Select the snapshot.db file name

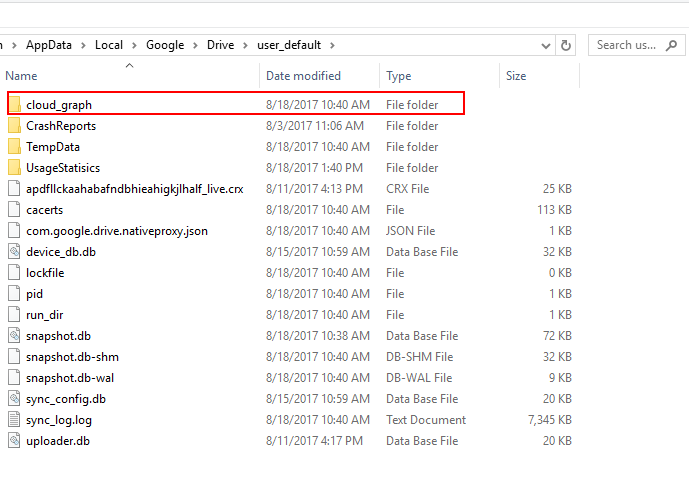point(58,336)
